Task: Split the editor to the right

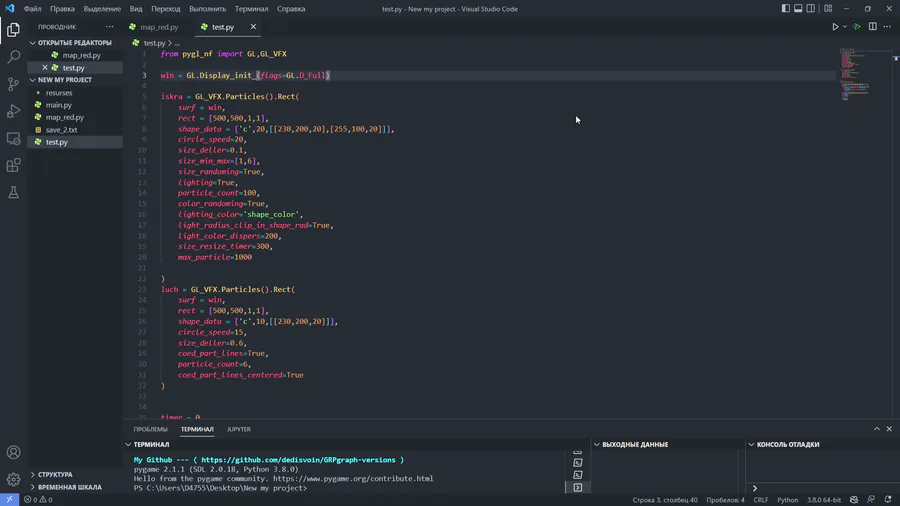Action: click(872, 27)
